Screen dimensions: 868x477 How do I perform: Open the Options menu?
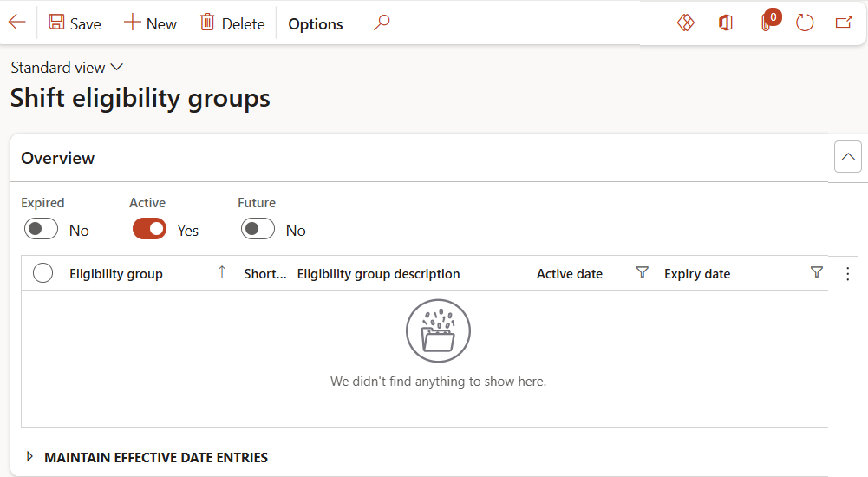coord(316,23)
